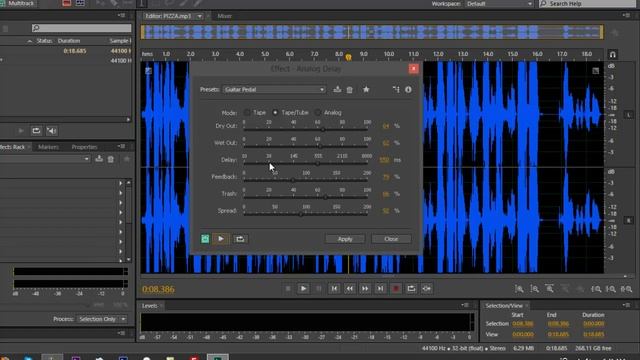Viewport: 640px width, 360px height.
Task: Rewind using transport control
Action: (350, 289)
